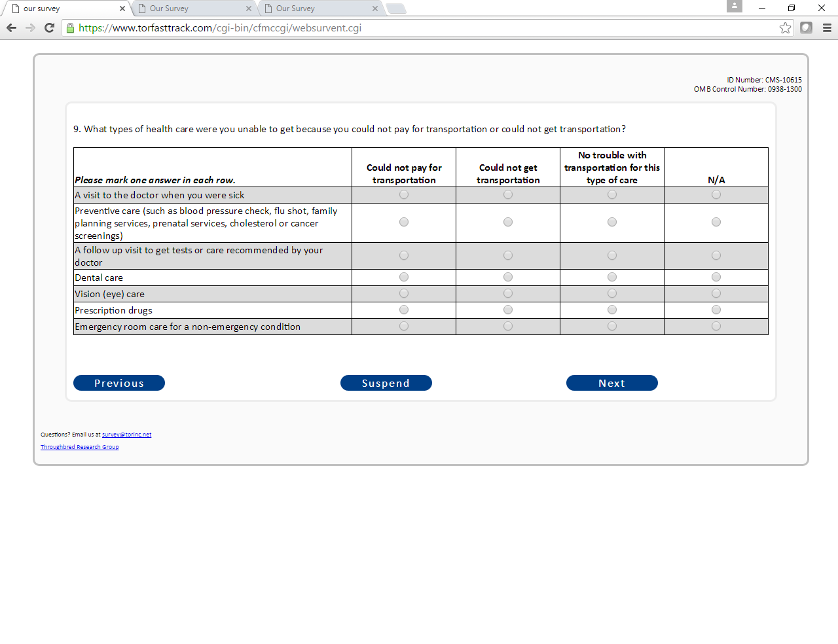Click the Next button
Viewport: 838px width, 644px height.
click(612, 383)
